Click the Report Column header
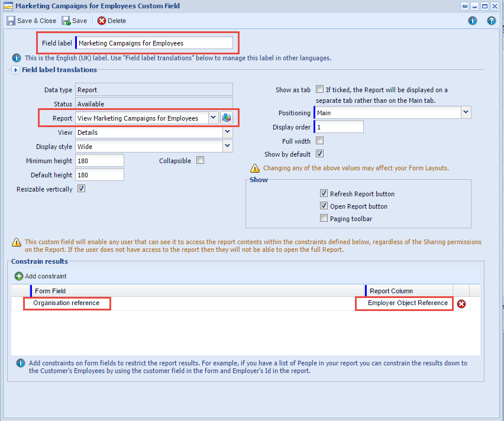 [x=409, y=291]
